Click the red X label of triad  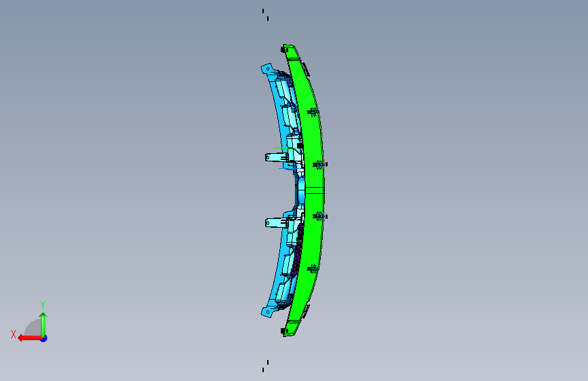click(14, 334)
